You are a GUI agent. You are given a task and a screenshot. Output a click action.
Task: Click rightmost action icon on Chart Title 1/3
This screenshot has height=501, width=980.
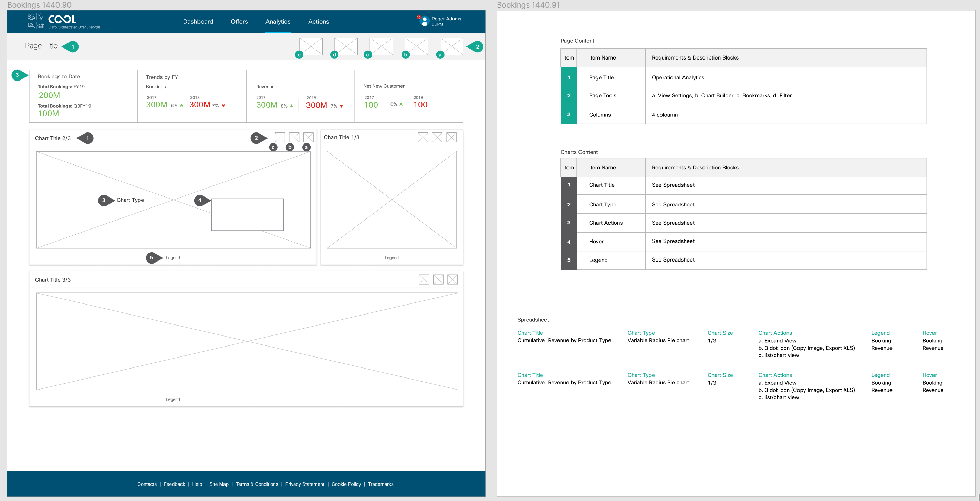451,137
